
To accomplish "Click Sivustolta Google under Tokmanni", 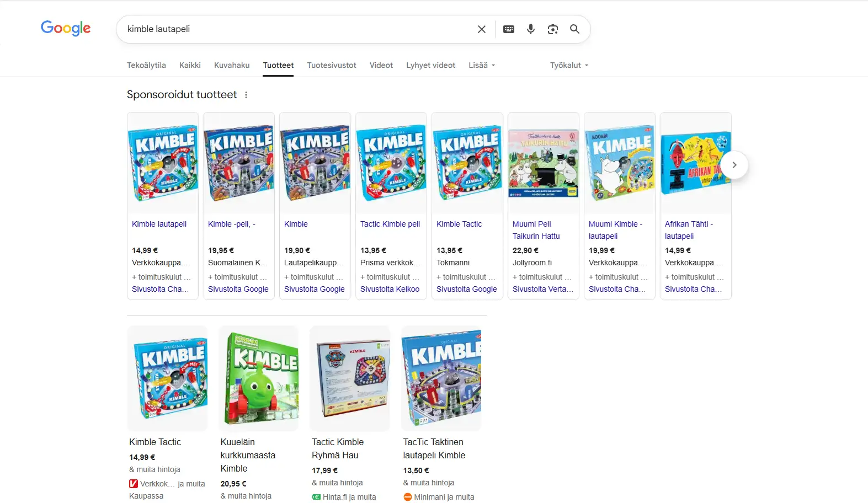I will (x=466, y=289).
